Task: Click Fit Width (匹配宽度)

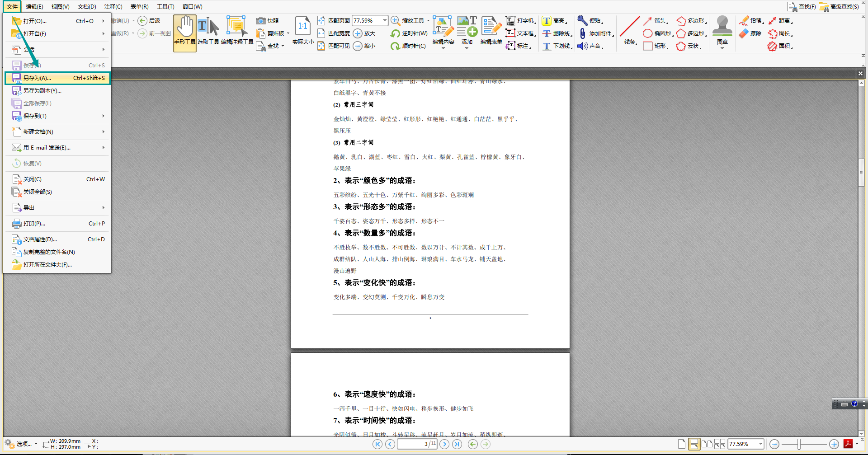Action: [334, 33]
